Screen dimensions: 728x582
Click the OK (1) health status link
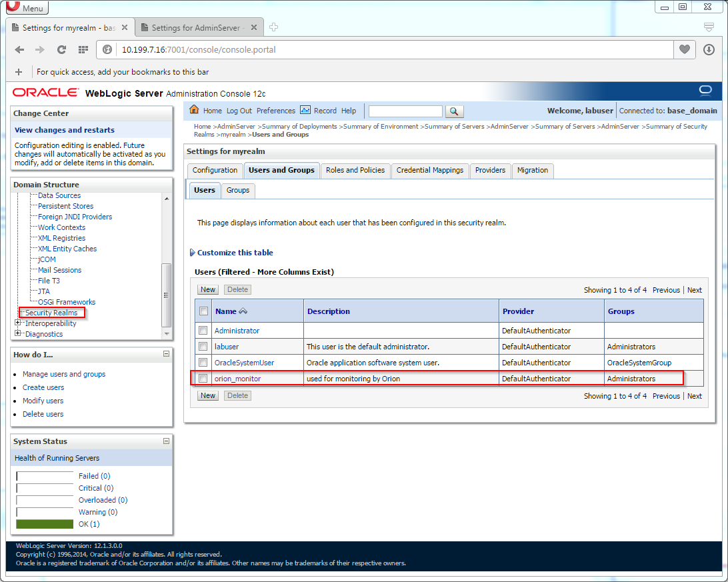point(89,524)
